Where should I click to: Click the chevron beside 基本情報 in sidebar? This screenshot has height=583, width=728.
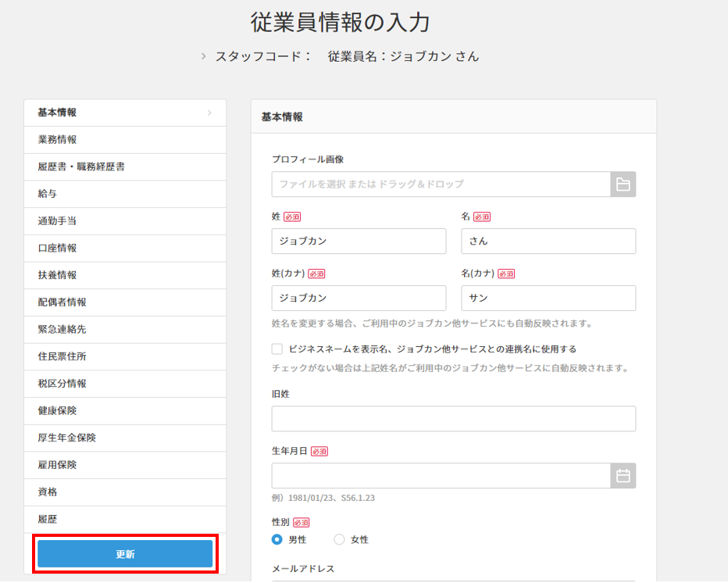(209, 113)
